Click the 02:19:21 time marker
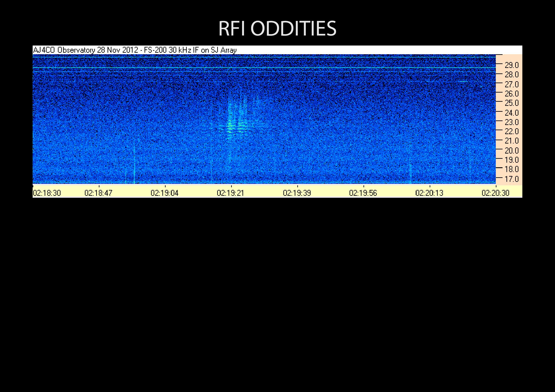This screenshot has height=392, width=555. click(x=231, y=193)
